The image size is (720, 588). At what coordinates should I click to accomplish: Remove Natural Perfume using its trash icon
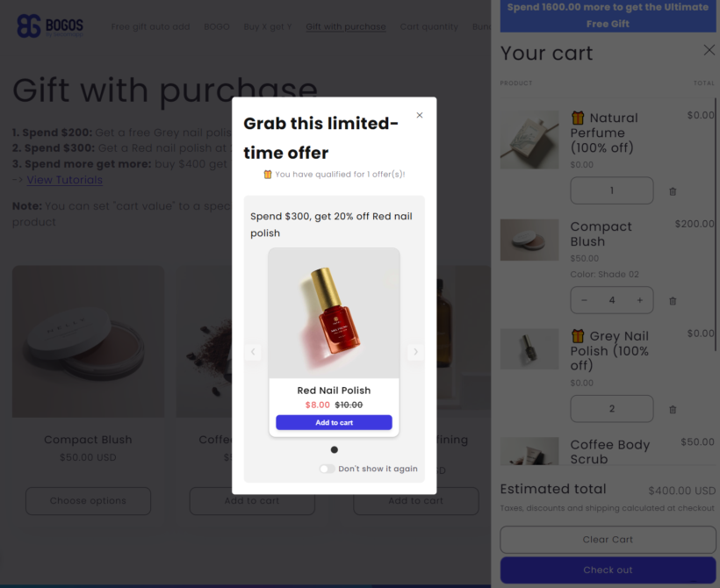point(673,190)
